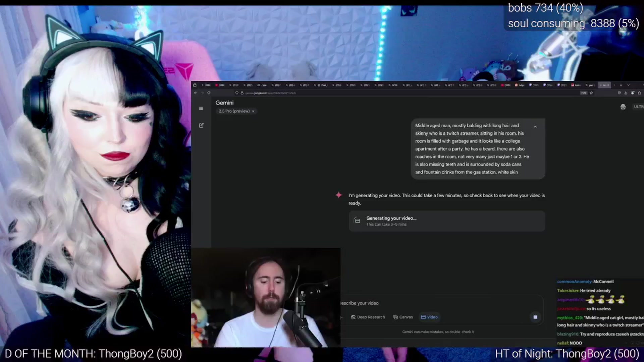
Task: Click the commonAnomoly 'McConnell' chat message
Action: point(585,282)
